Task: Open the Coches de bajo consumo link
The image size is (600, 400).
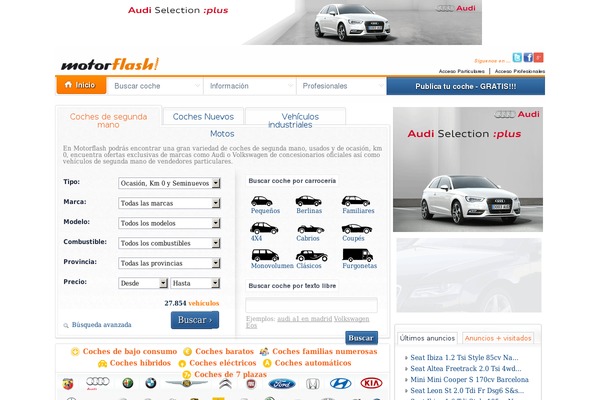Action: coord(130,351)
